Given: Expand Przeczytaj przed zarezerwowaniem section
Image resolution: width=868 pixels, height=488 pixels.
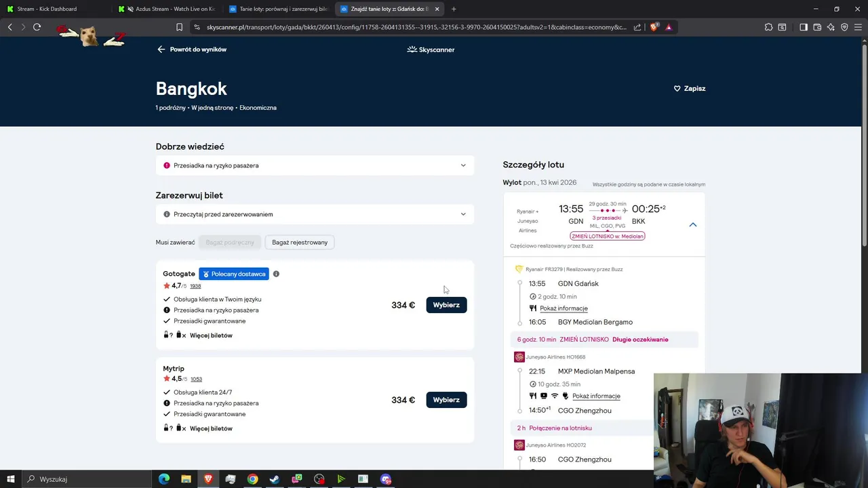Looking at the screenshot, I should point(315,214).
